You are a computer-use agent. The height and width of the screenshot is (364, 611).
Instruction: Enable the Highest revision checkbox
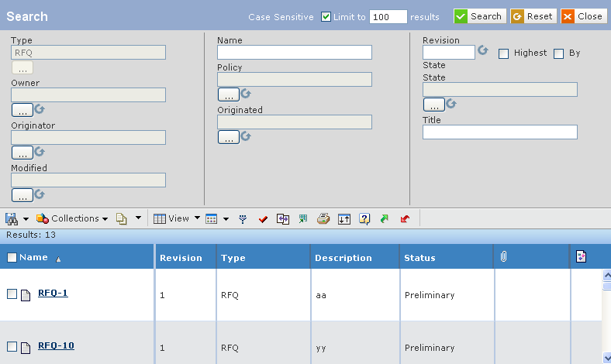503,53
